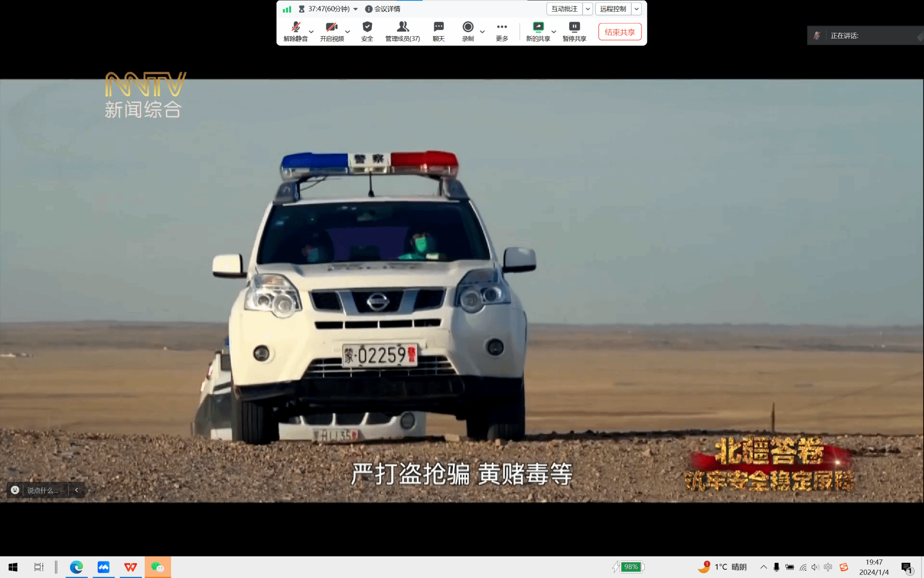The width and height of the screenshot is (924, 578).
Task: Open the 聊天 chat icon
Action: [439, 28]
